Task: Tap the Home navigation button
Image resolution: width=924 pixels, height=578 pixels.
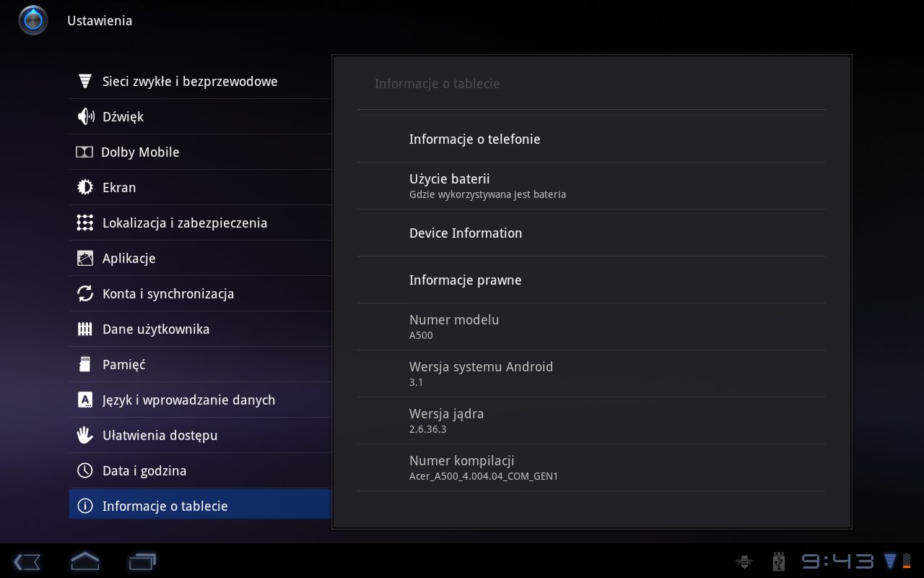Action: click(84, 561)
